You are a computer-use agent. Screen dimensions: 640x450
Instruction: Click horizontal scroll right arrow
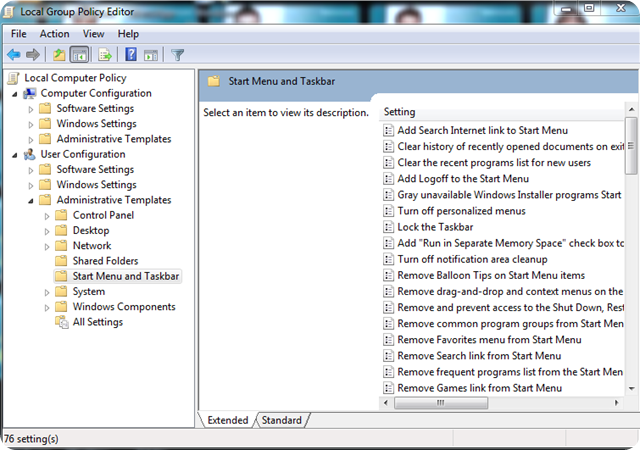tap(616, 403)
